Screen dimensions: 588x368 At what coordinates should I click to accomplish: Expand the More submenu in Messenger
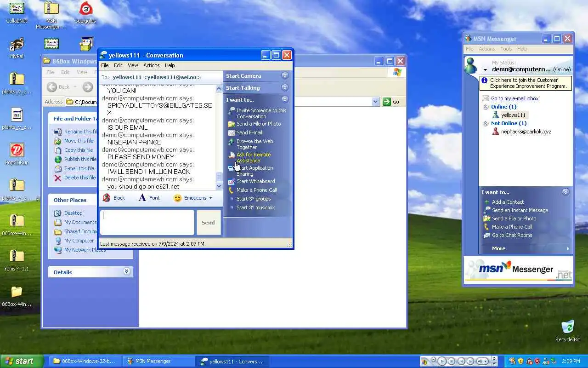pyautogui.click(x=526, y=248)
